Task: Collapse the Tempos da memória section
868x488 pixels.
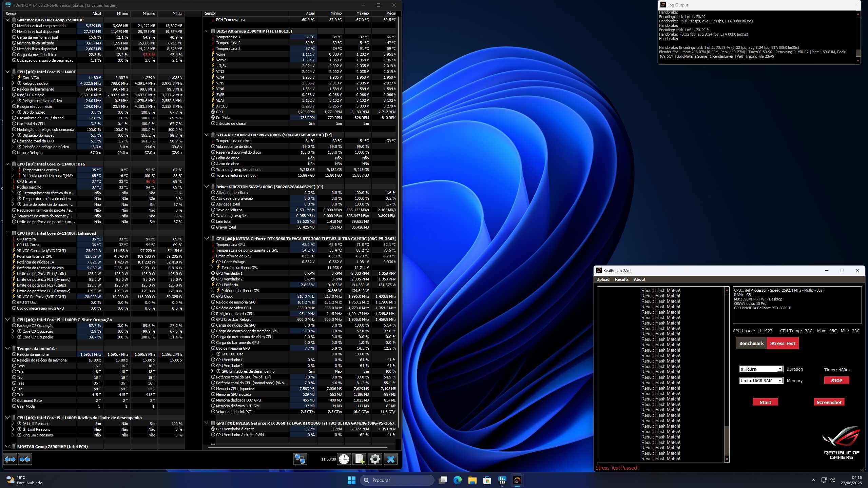Action: click(x=7, y=349)
